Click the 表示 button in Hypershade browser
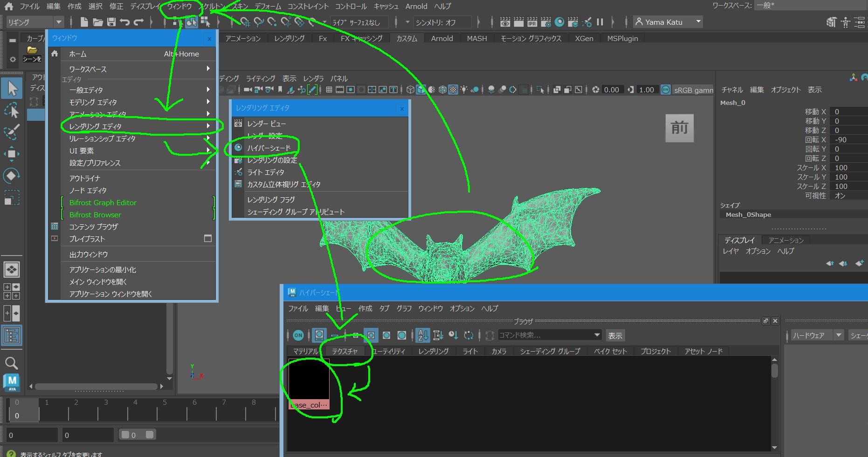This screenshot has width=868, height=457. tap(615, 335)
